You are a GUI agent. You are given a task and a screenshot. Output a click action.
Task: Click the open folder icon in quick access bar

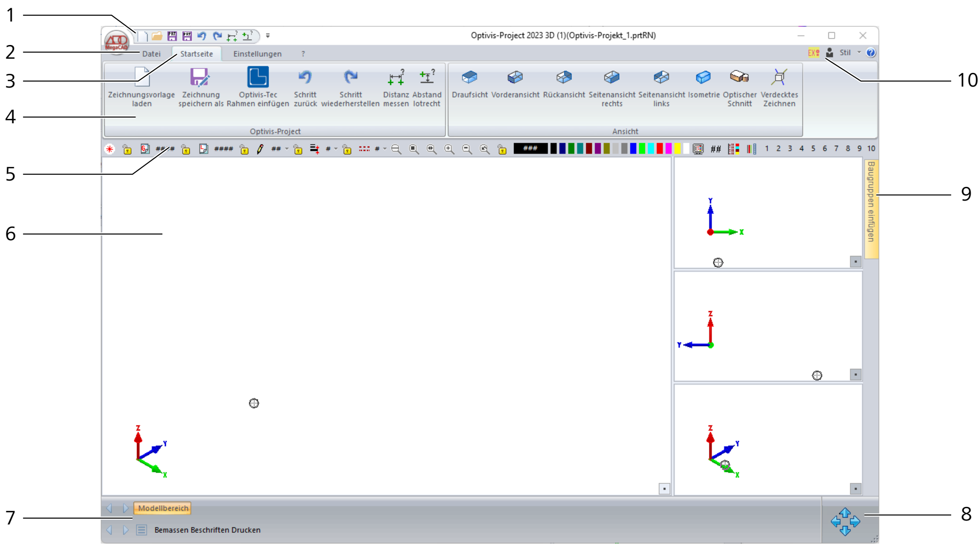pos(156,36)
